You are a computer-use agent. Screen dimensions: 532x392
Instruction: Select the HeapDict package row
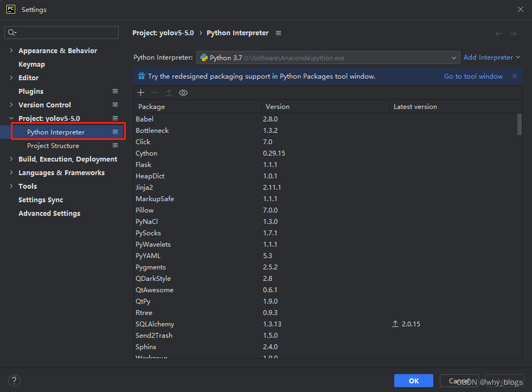[x=325, y=176]
